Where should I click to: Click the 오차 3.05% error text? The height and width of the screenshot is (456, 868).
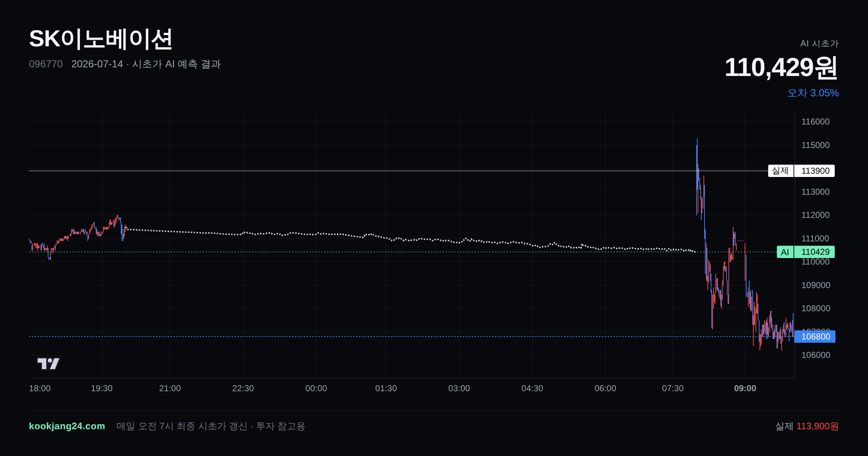[813, 93]
